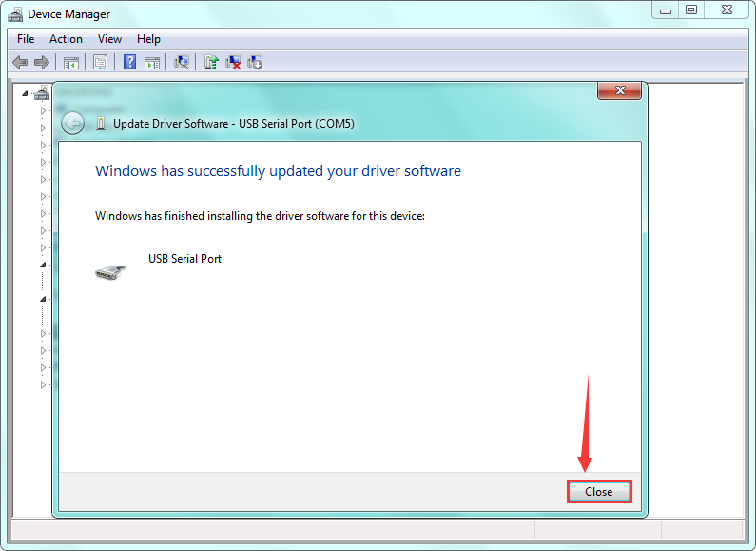Click the blue question mark Help icon
The width and height of the screenshot is (756, 551).
point(129,62)
